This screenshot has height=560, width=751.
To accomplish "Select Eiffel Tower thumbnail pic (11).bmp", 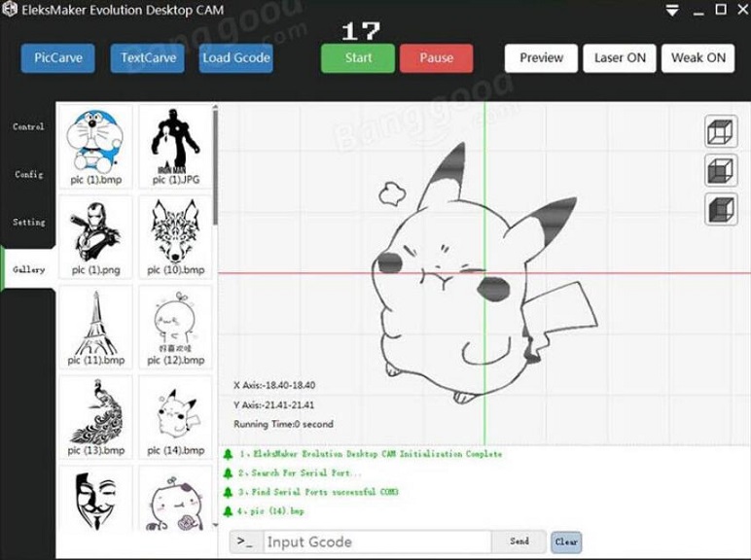I will click(95, 327).
